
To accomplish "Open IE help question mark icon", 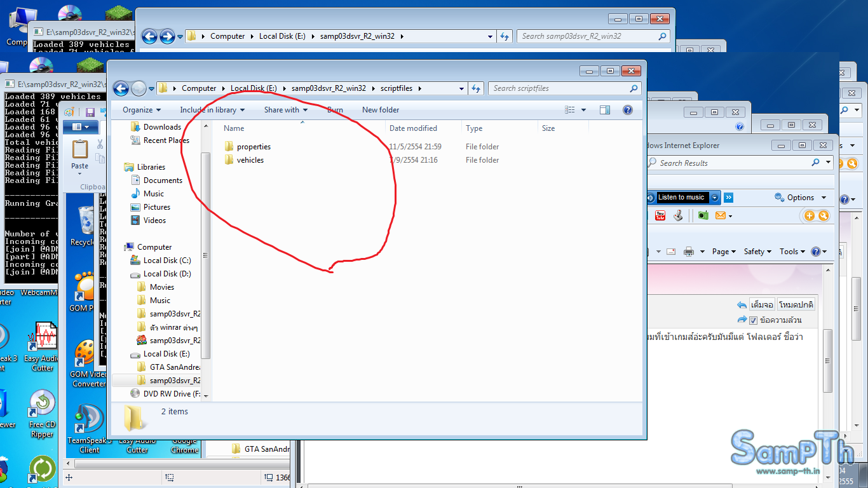I will point(816,252).
